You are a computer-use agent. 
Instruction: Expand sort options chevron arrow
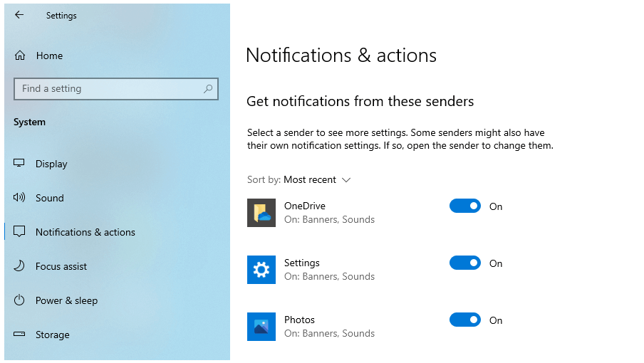coord(346,180)
